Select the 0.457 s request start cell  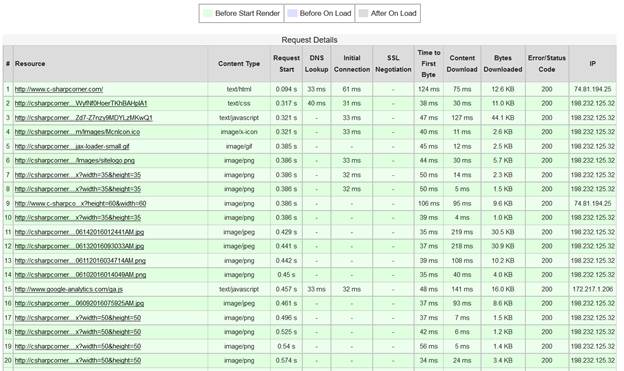[x=287, y=289]
